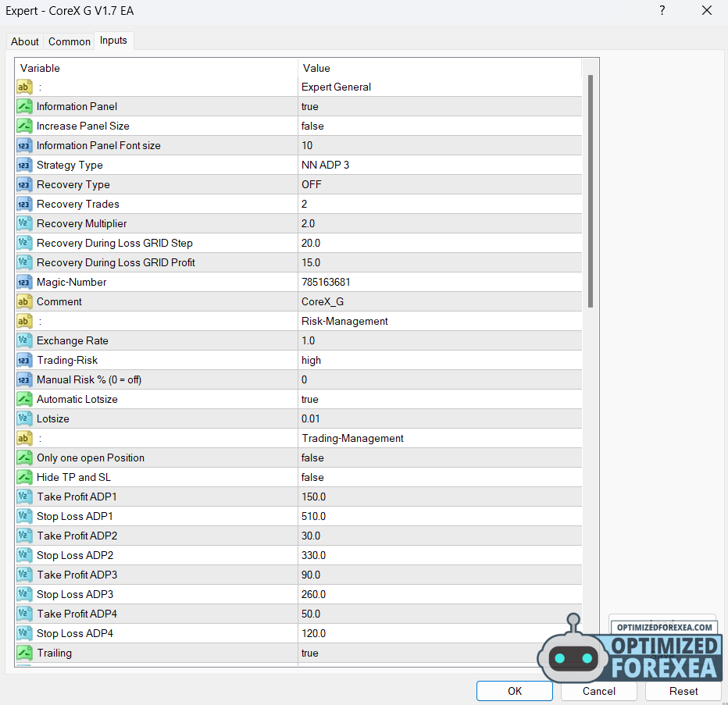
Task: Click the Take Profit ADP2 icon
Action: pyautogui.click(x=24, y=535)
